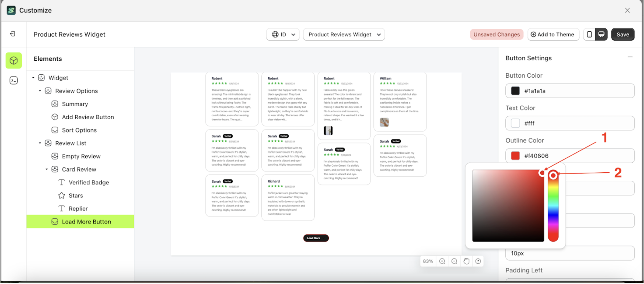The height and width of the screenshot is (284, 644).
Task: Click the black Button Color swatch
Action: [x=515, y=91]
